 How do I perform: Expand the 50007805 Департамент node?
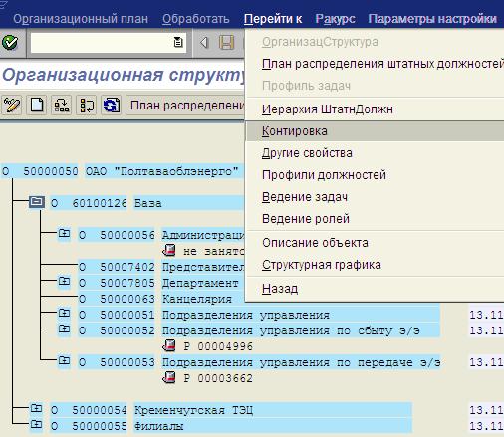point(64,282)
